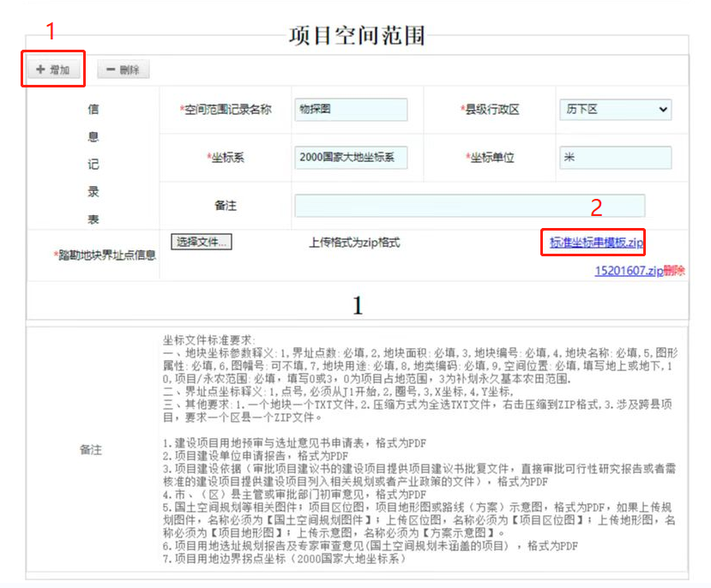Viewport: 711px width, 588px height.
Task: Download 标准坐标串模板.zip template link
Action: point(596,243)
